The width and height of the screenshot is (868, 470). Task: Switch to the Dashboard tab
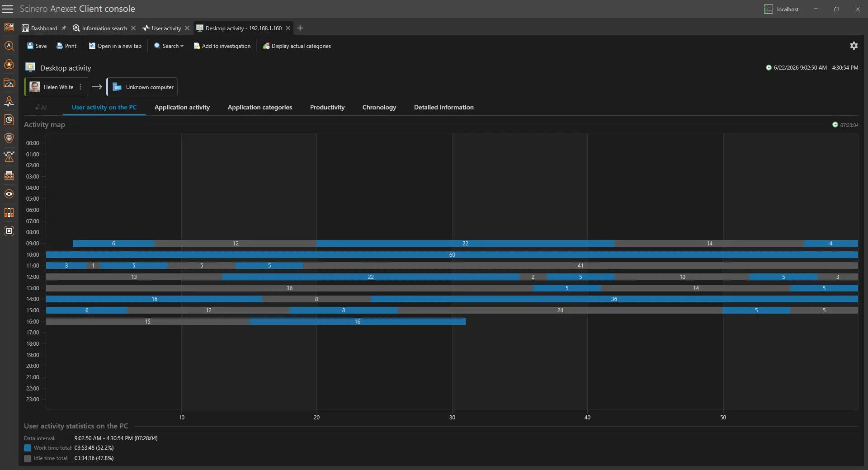click(x=40, y=28)
